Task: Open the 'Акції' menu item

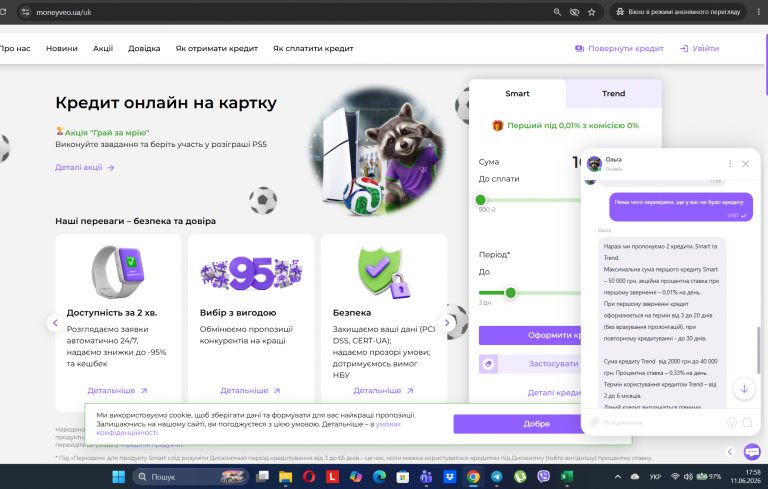Action: (103, 49)
